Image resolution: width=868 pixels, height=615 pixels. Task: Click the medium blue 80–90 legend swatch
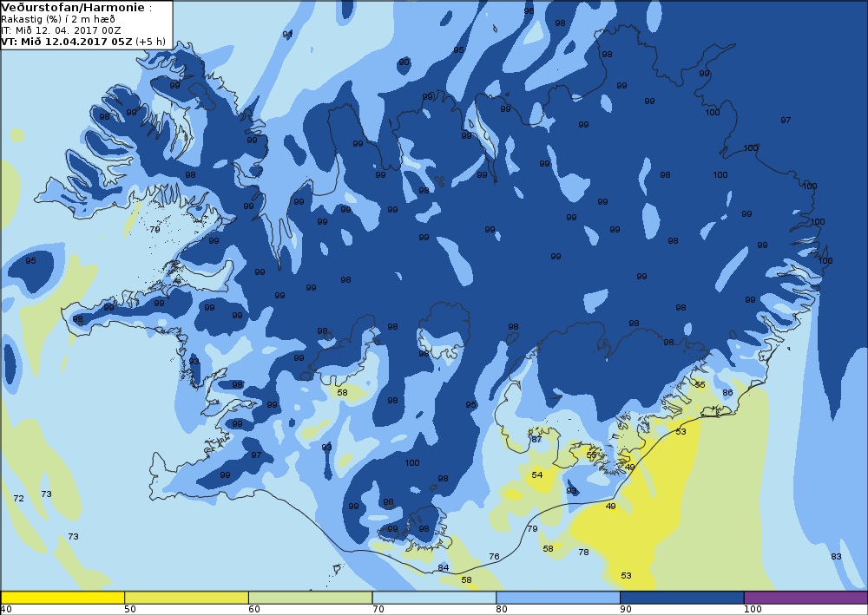tap(558, 598)
